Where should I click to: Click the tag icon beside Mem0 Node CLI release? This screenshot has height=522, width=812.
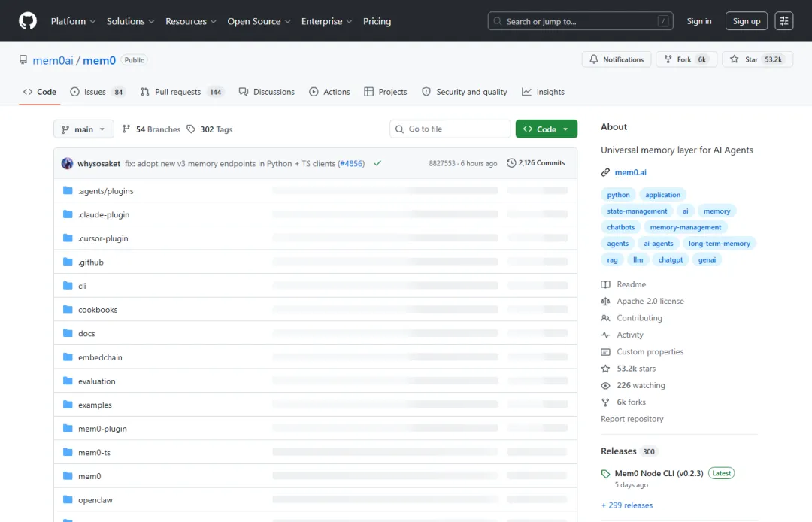click(x=605, y=473)
